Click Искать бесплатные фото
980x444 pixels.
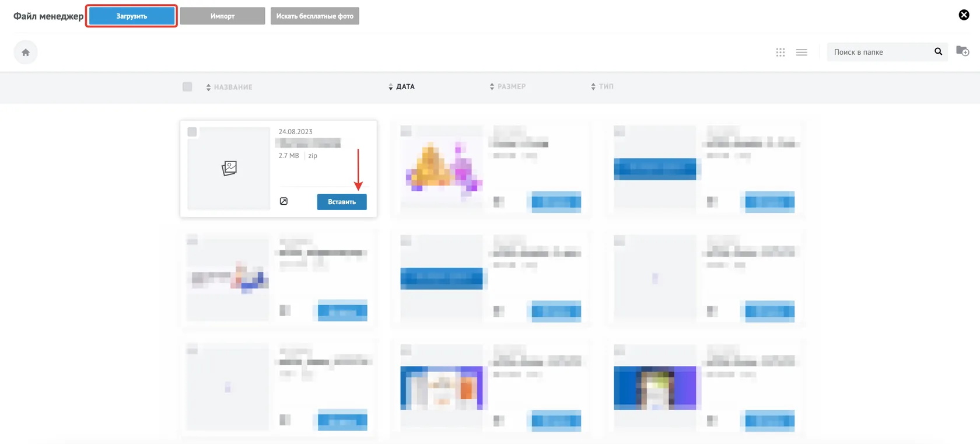pyautogui.click(x=315, y=16)
